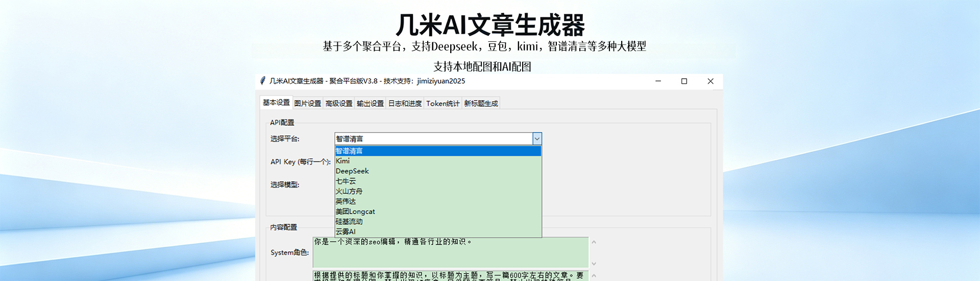Click the window title text jimiziyuan2025
This screenshot has height=281, width=980.
(441, 81)
